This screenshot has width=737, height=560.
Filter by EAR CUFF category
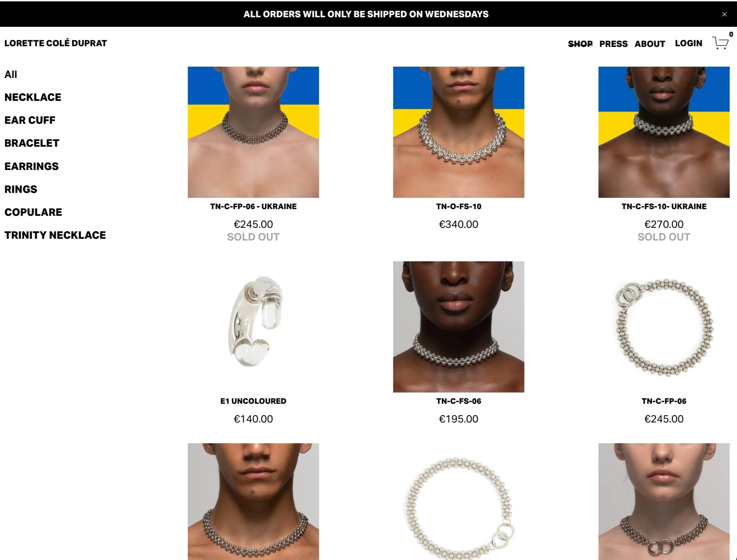30,120
